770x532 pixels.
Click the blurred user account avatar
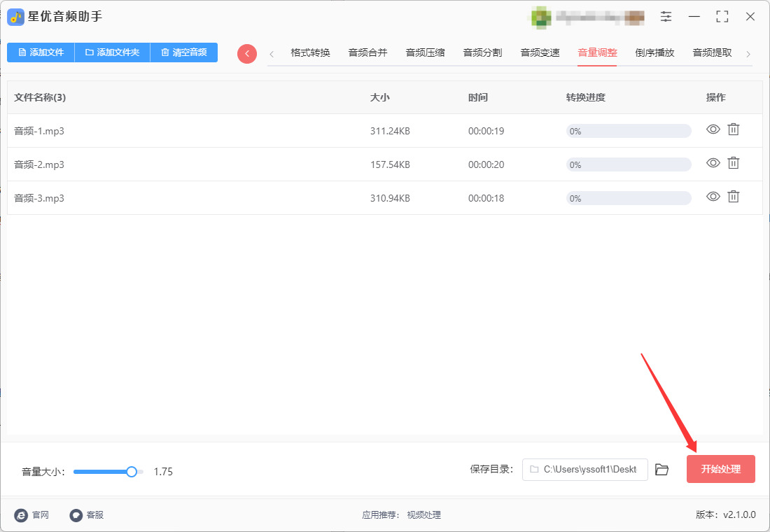[540, 17]
